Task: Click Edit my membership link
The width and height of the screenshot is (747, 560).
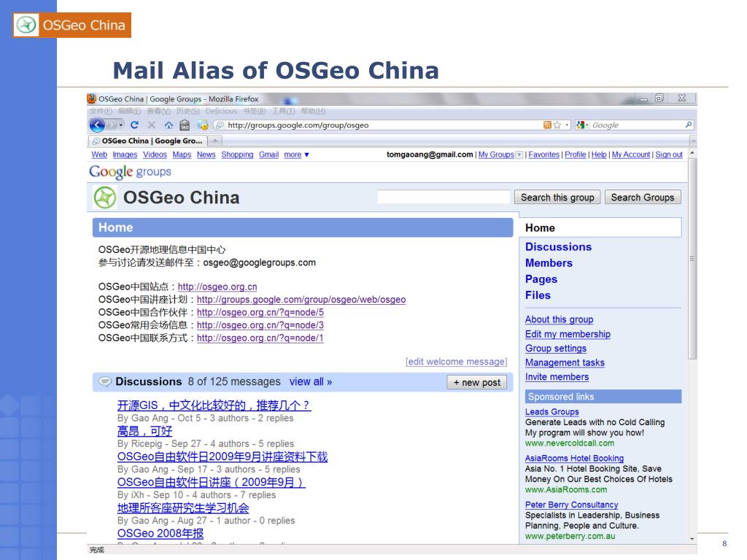Action: (x=568, y=334)
